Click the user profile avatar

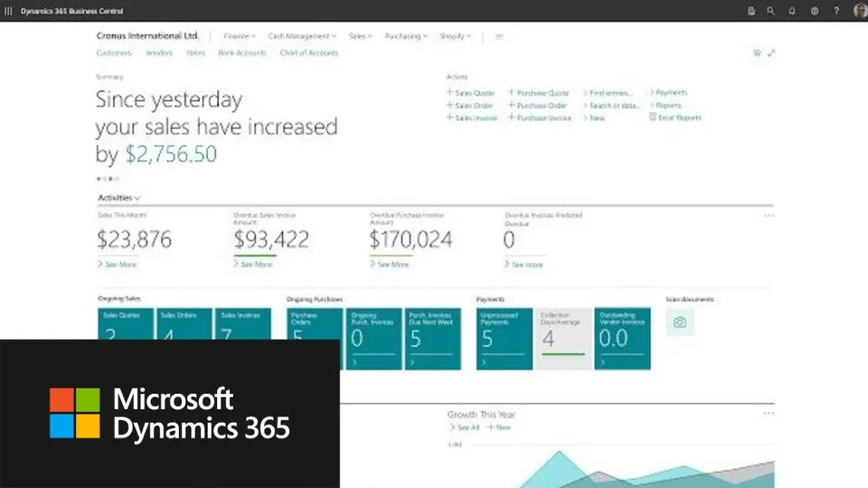[860, 11]
